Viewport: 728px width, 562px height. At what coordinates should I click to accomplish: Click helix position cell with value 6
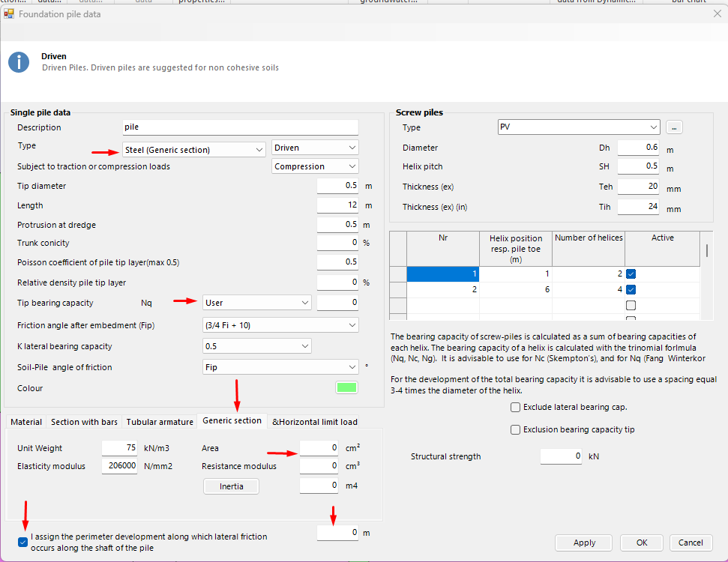pyautogui.click(x=515, y=289)
